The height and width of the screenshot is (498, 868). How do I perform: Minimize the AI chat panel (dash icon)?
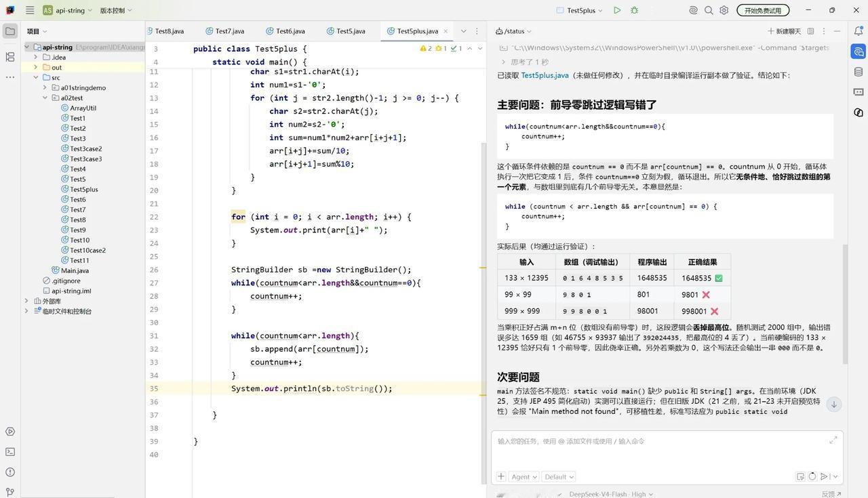tap(837, 31)
